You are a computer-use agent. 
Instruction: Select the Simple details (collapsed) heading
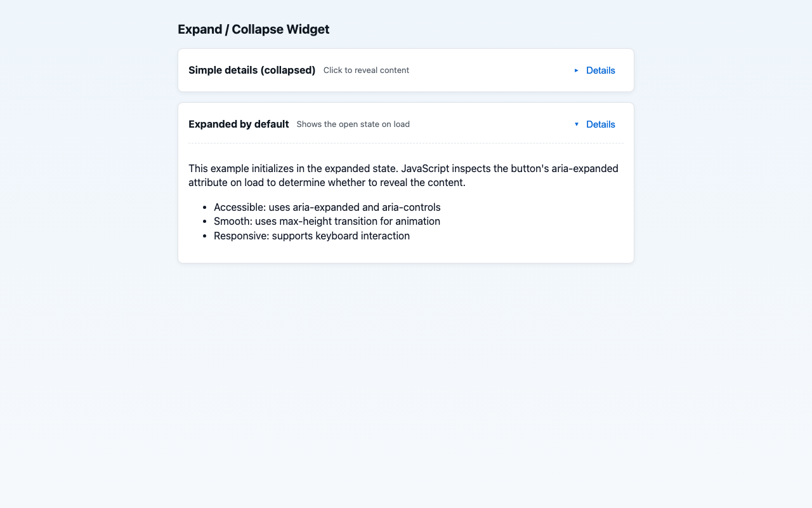[252, 70]
